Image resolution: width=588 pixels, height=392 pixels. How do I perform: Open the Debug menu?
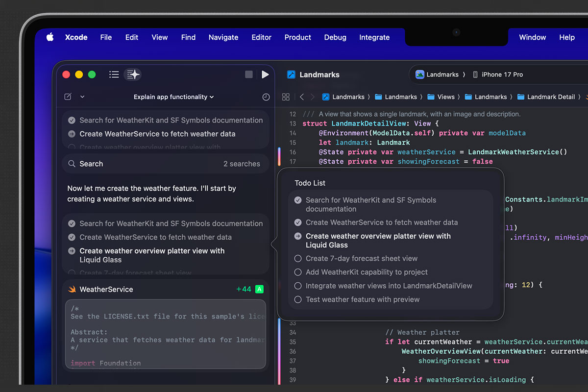(335, 37)
